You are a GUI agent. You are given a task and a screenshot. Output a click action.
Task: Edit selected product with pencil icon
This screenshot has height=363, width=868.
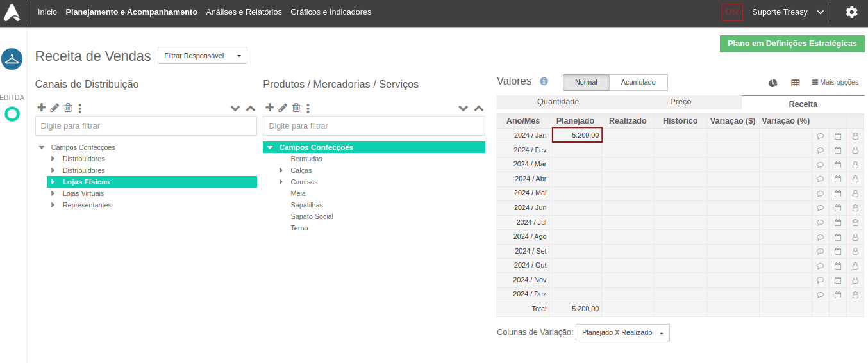click(283, 108)
